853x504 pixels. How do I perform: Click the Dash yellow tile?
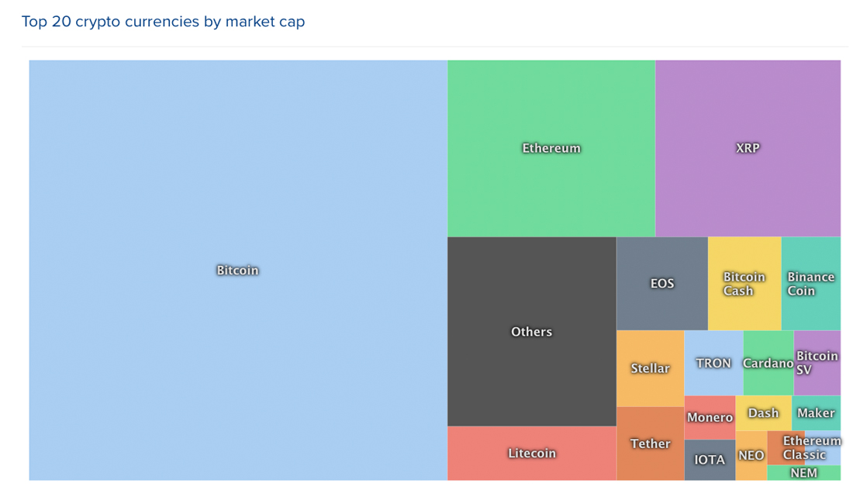click(x=763, y=413)
